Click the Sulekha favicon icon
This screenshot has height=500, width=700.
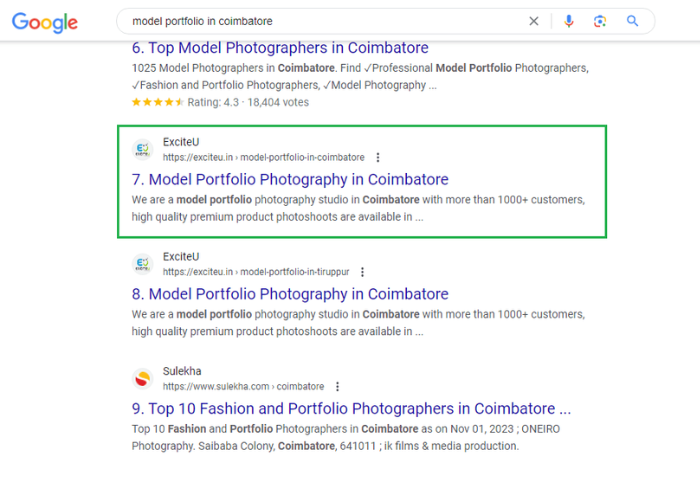pos(142,379)
